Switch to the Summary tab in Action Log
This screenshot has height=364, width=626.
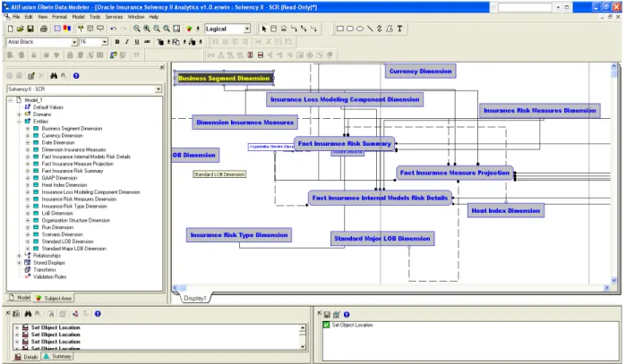click(57, 357)
